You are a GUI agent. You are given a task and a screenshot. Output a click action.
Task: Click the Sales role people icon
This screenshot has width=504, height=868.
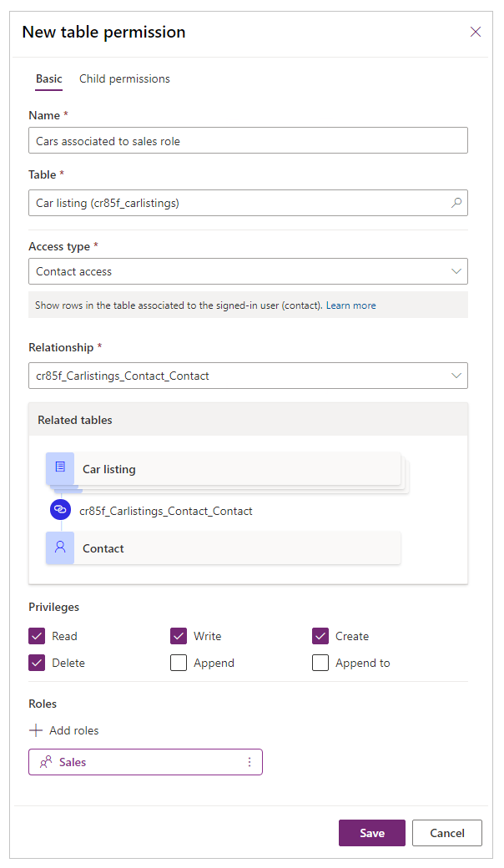(x=46, y=762)
